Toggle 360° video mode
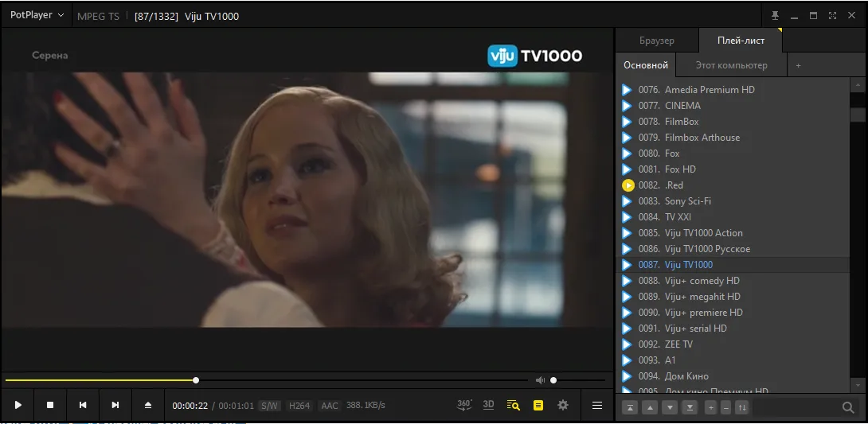The height and width of the screenshot is (424, 868). click(464, 405)
